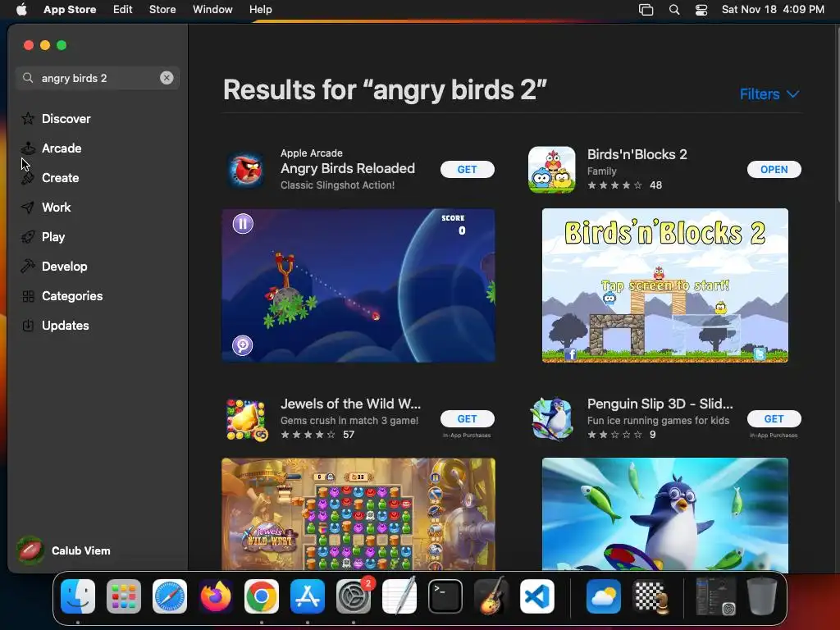Launch Finder from the Dock
Viewport: 840px width, 630px height.
pyautogui.click(x=78, y=596)
